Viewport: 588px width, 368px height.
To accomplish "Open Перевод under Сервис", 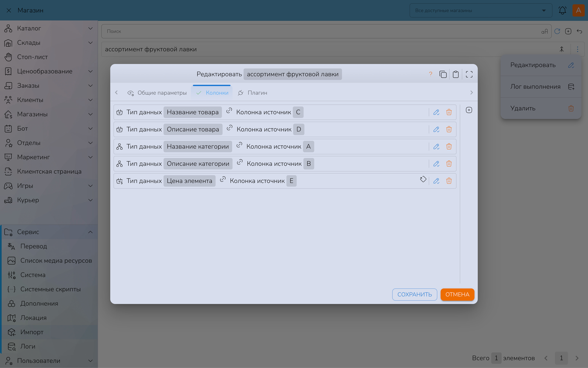I will 50,246.
